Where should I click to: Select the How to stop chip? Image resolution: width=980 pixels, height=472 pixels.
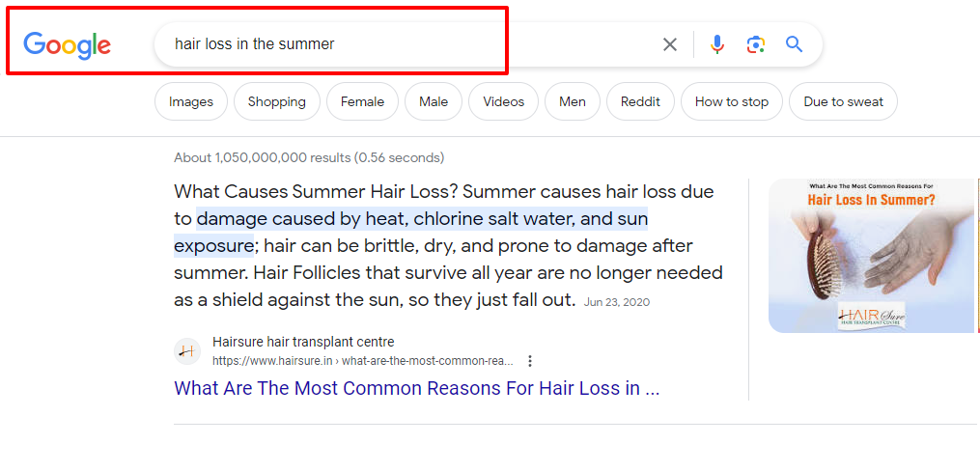732,101
